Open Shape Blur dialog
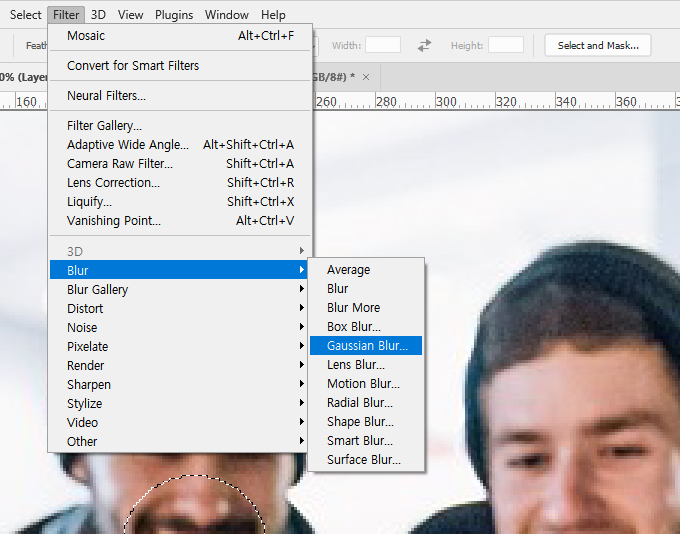 [366, 422]
